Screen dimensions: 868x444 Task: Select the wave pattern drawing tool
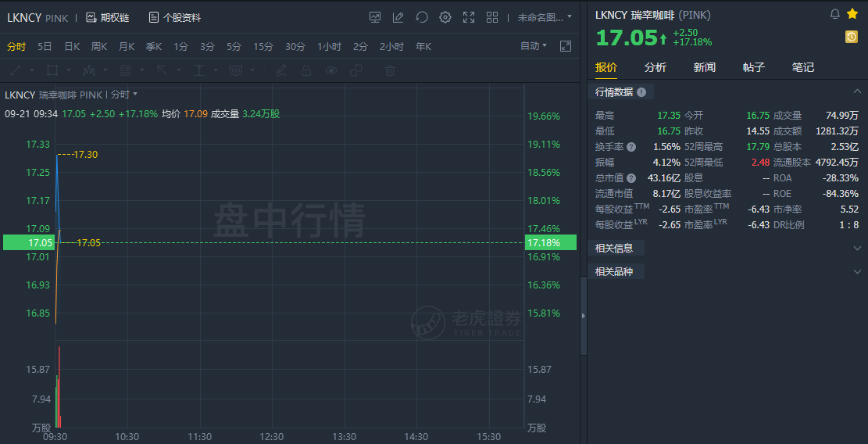pos(89,70)
